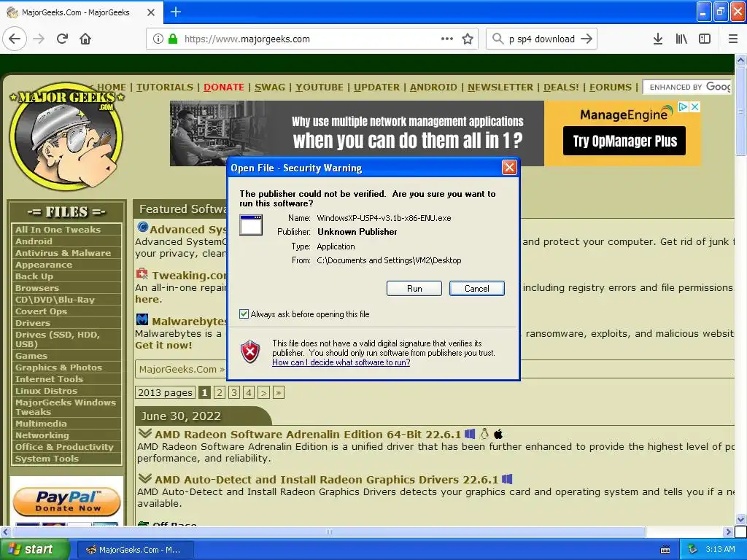Click the PayPal Donate Now button
This screenshot has height=560, width=747.
[x=66, y=502]
